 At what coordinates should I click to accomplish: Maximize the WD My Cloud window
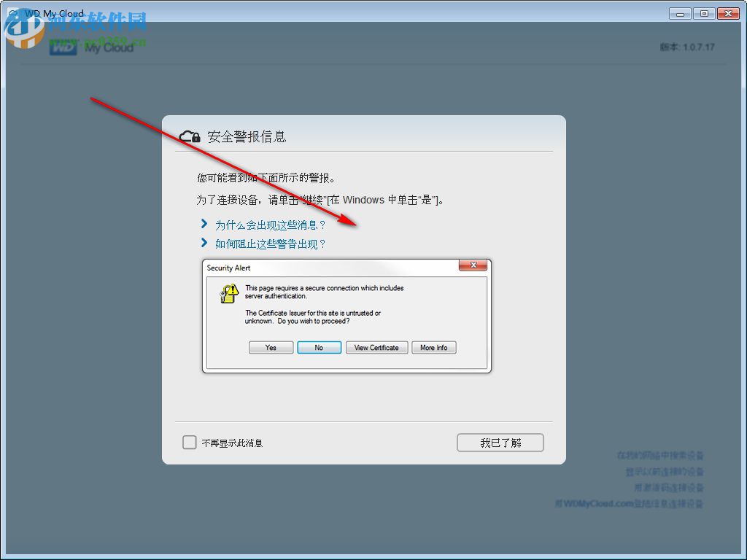704,14
